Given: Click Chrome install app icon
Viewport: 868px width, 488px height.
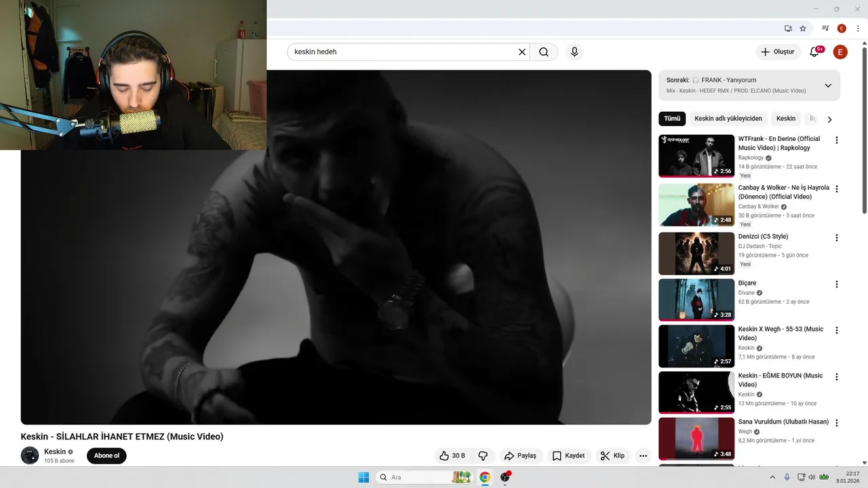Looking at the screenshot, I should click(x=788, y=28).
